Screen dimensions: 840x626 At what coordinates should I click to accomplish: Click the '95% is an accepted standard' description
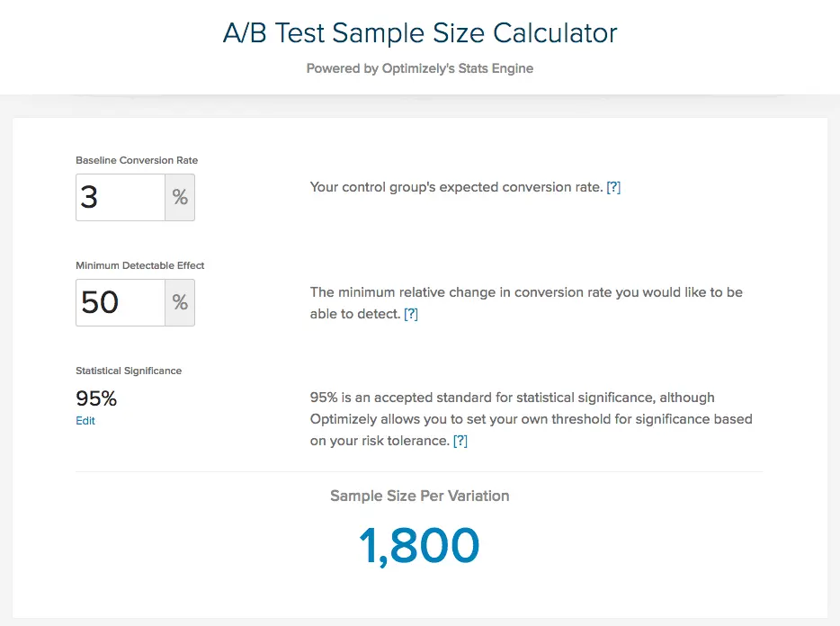[x=531, y=419]
